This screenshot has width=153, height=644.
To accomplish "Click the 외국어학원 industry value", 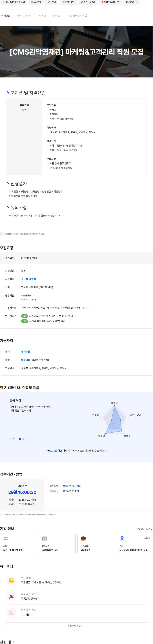I will pos(86,550).
